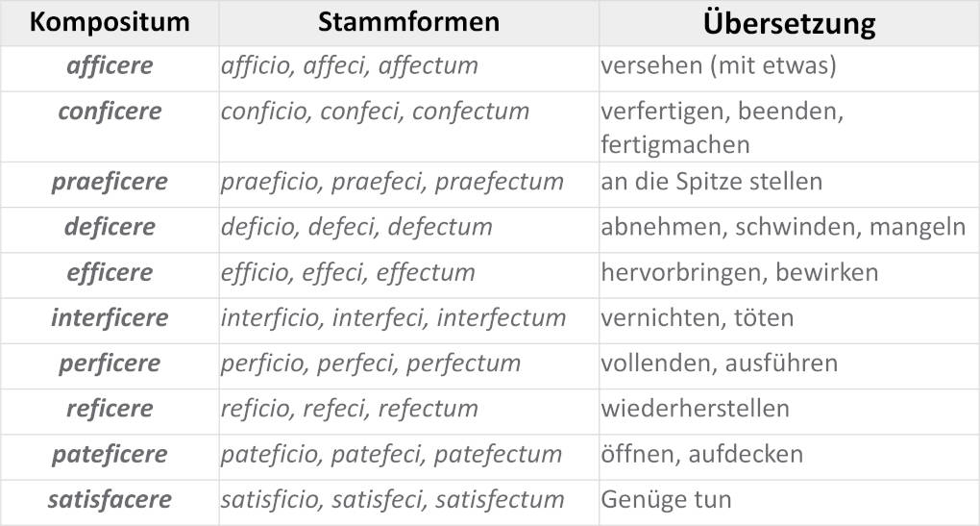
Task: Click stem forms 'efficio, effeci, effectum'
Action: [348, 272]
